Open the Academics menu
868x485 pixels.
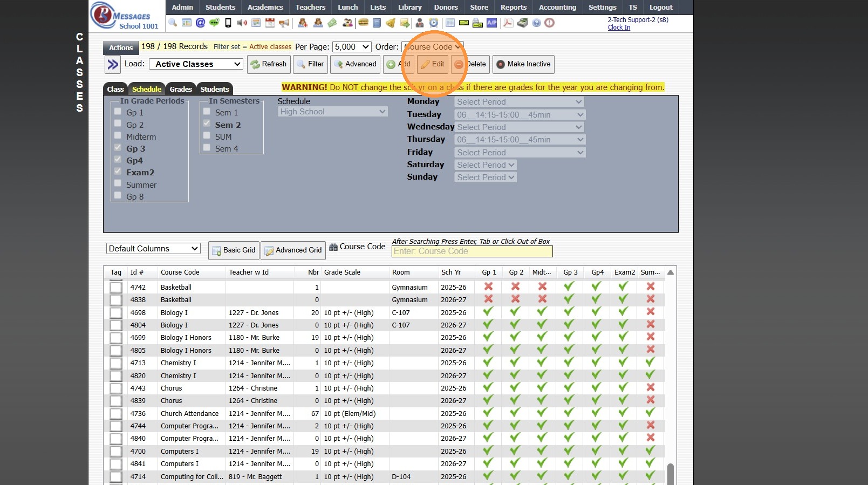265,7
